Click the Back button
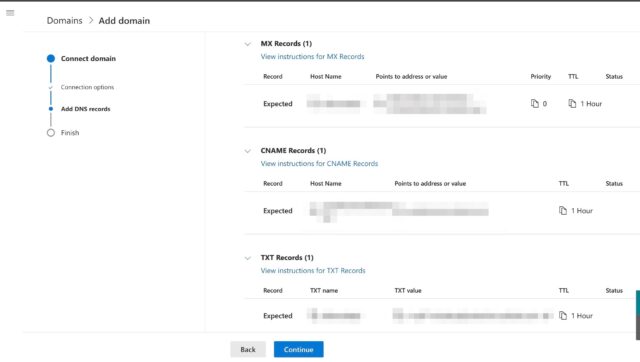 (x=248, y=349)
